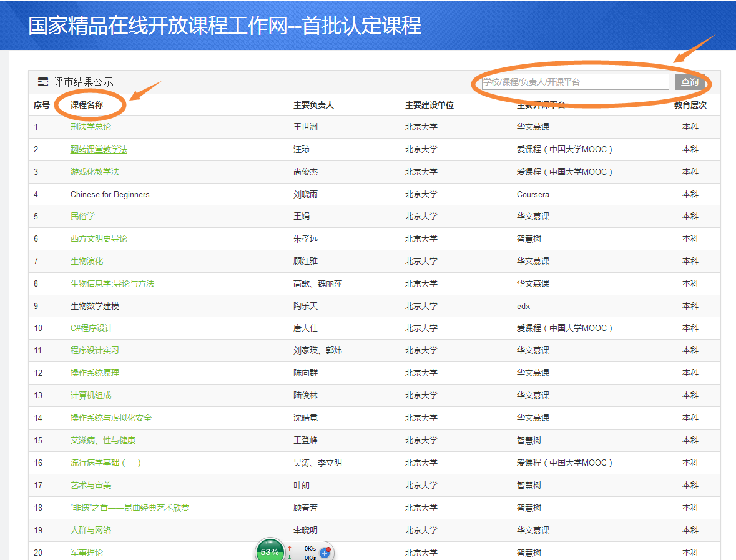This screenshot has height=560, width=736.
Task: Select the Chinese for Beginners course name
Action: tap(110, 194)
